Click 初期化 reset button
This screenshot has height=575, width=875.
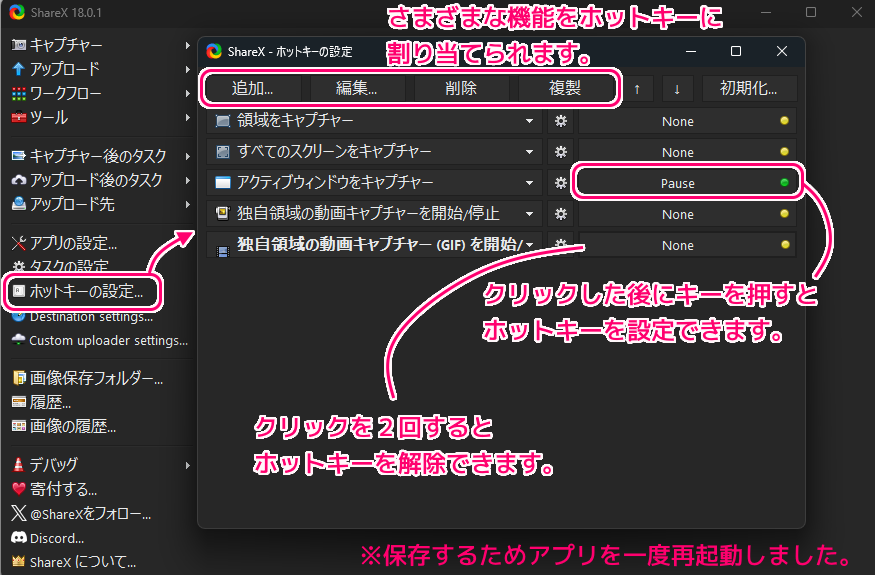point(749,89)
